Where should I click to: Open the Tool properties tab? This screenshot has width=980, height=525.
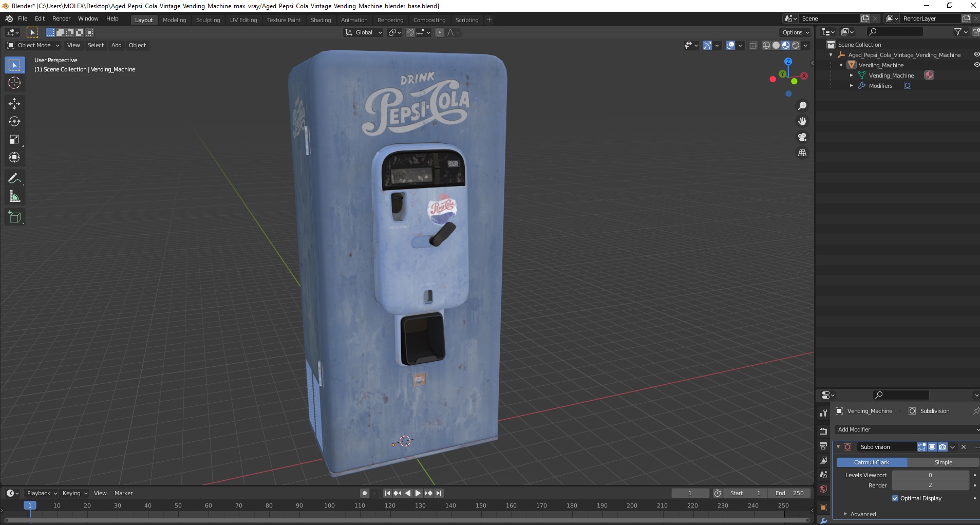click(823, 413)
